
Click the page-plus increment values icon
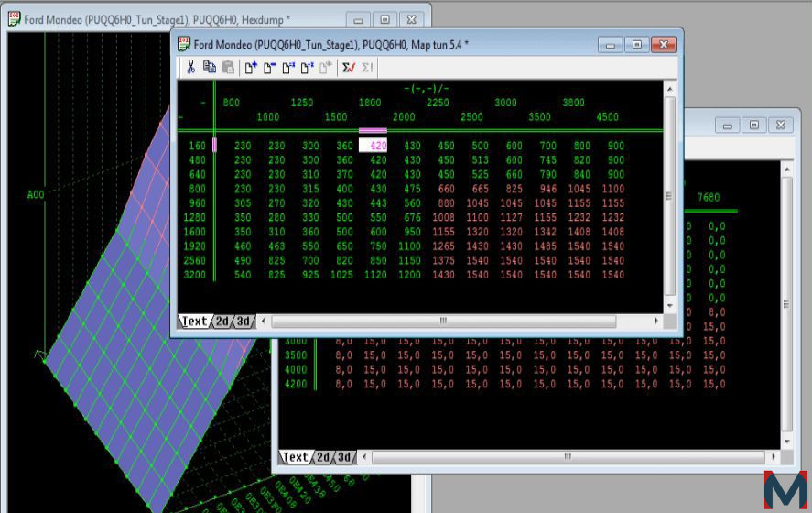coord(251,68)
